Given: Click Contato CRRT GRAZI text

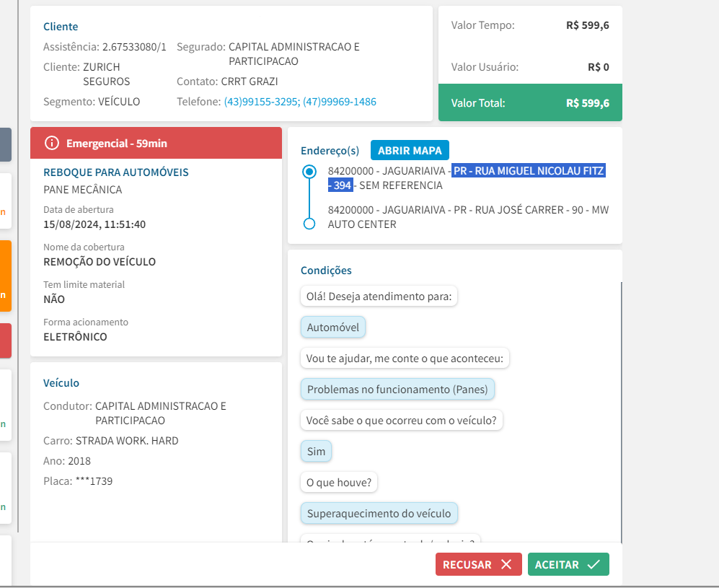Looking at the screenshot, I should [x=227, y=82].
